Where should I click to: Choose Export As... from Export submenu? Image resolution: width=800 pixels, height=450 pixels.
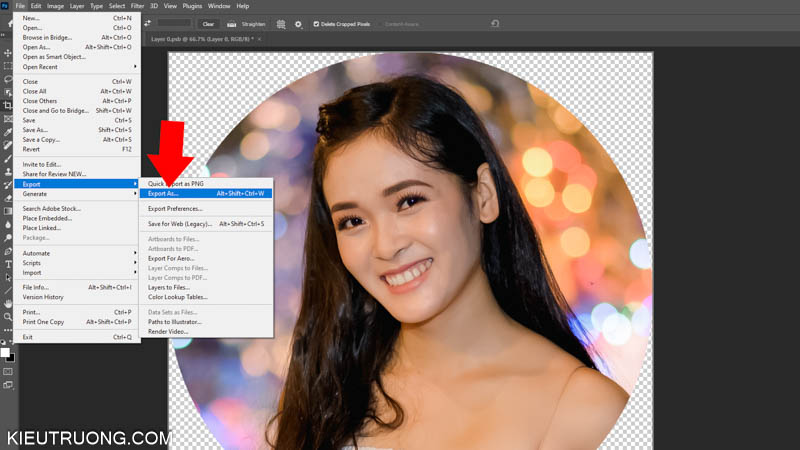[206, 193]
